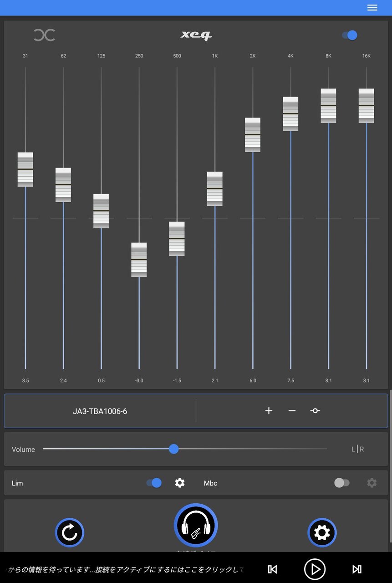Skip to the previous track
This screenshot has width=392, height=583.
pyautogui.click(x=272, y=569)
